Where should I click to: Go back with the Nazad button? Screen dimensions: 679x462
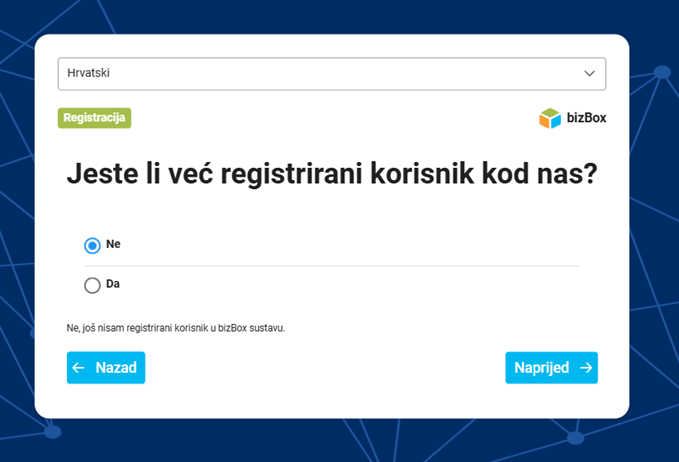[x=106, y=368]
